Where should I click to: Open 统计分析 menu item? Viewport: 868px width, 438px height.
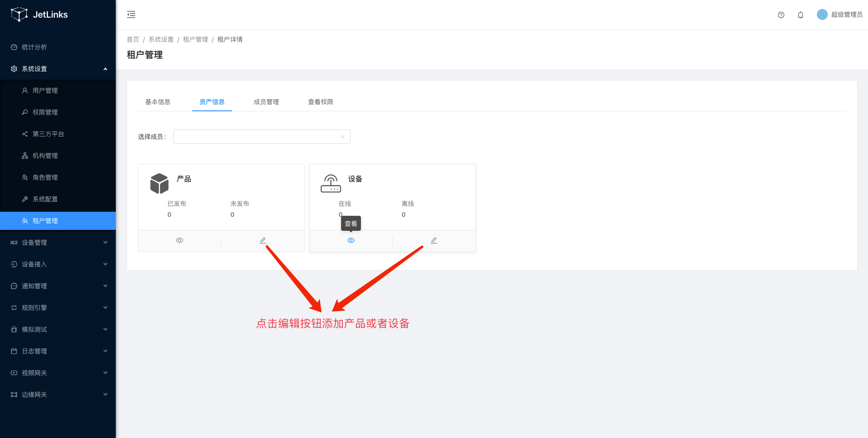[58, 47]
